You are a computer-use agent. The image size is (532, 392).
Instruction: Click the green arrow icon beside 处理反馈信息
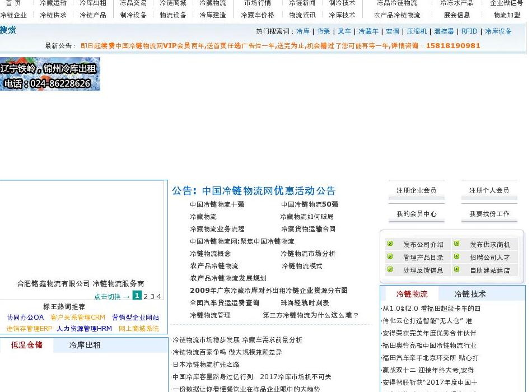[390, 269]
